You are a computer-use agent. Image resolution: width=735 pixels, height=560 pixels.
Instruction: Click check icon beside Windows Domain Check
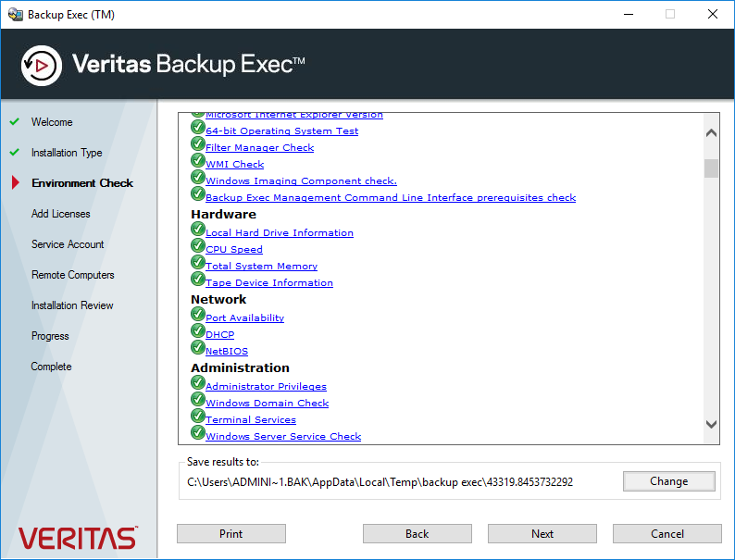coord(198,399)
